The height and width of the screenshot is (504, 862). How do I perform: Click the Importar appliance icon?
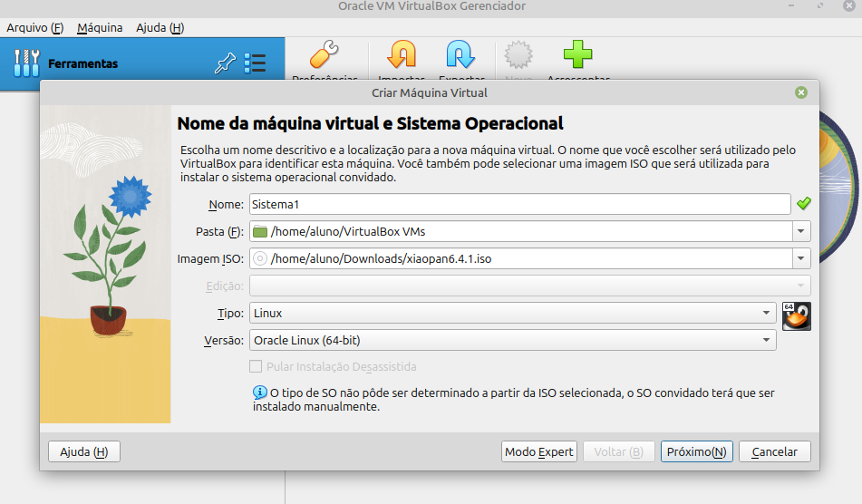coord(401,56)
